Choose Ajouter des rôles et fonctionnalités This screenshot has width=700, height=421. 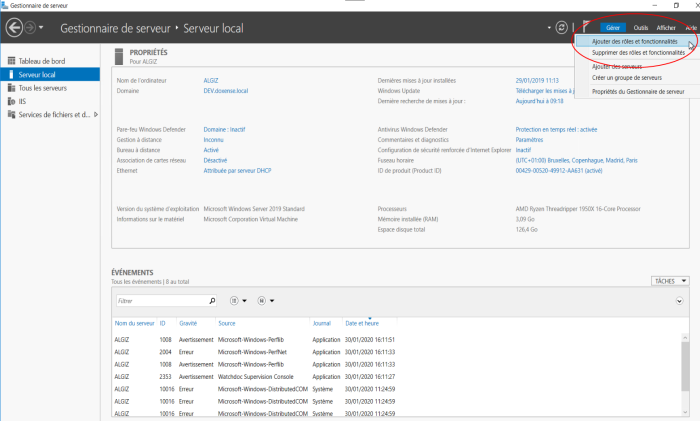[x=634, y=42]
